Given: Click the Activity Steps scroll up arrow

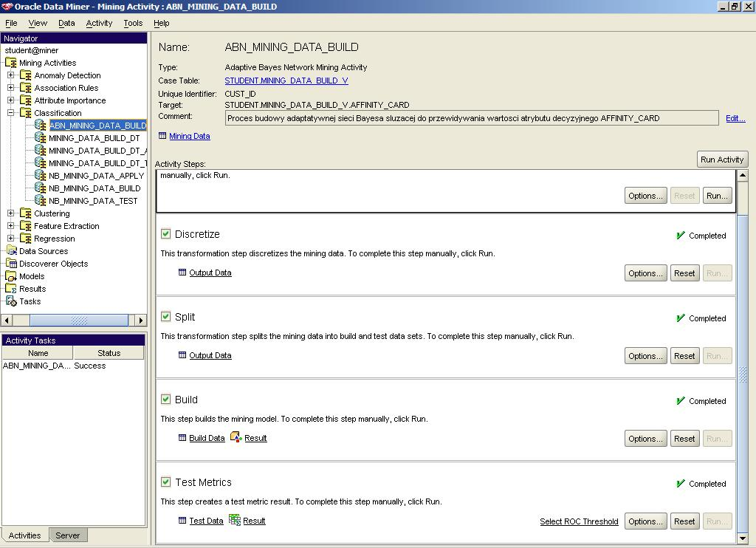Looking at the screenshot, I should pos(743,175).
